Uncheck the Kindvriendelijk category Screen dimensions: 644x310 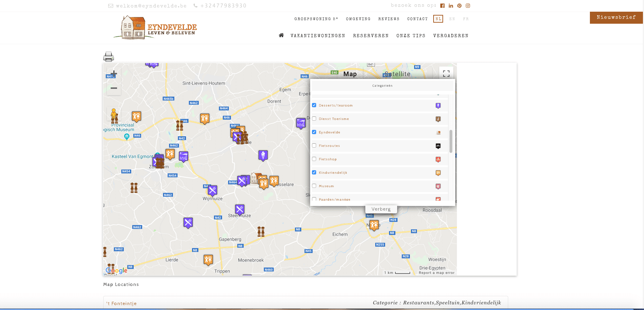(x=314, y=172)
